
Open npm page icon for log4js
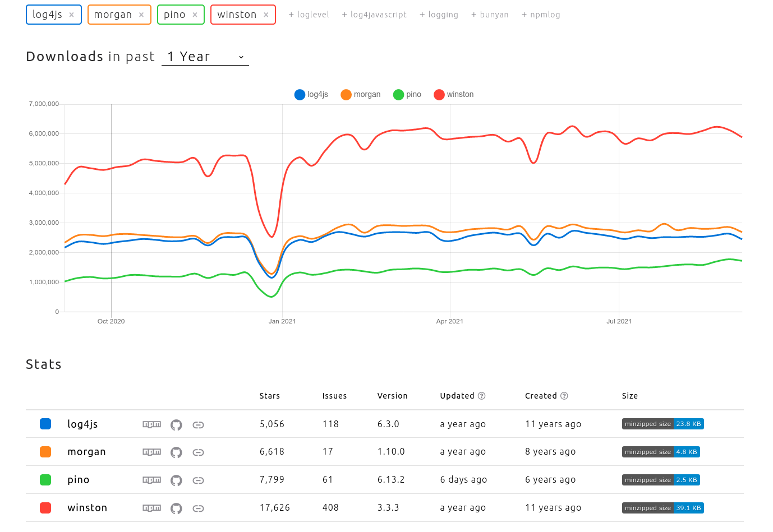151,424
